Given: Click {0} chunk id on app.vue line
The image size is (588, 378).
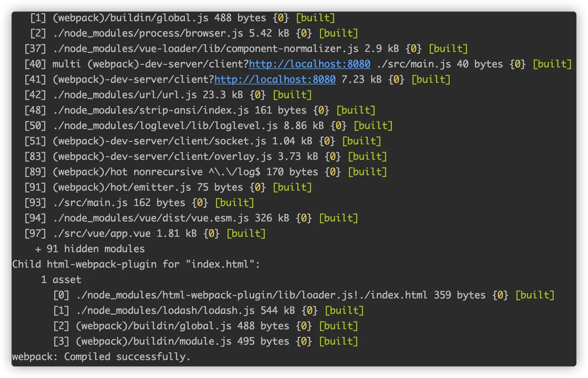Looking at the screenshot, I should point(212,234).
